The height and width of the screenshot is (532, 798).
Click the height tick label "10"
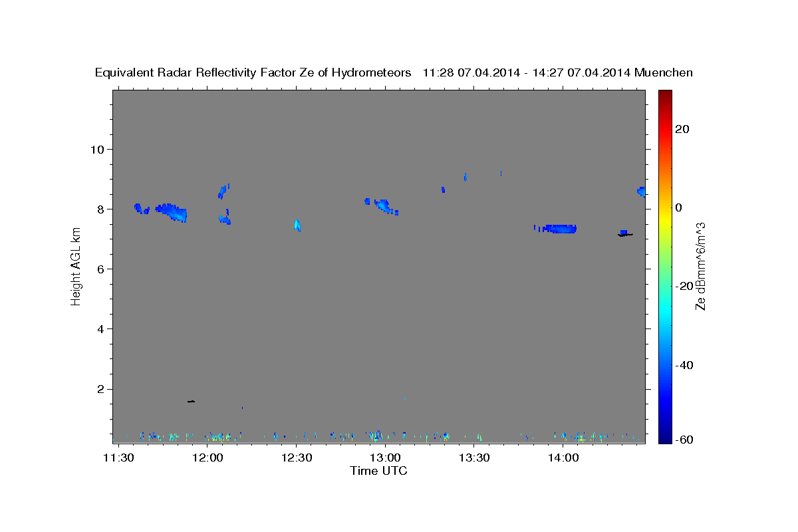point(98,149)
